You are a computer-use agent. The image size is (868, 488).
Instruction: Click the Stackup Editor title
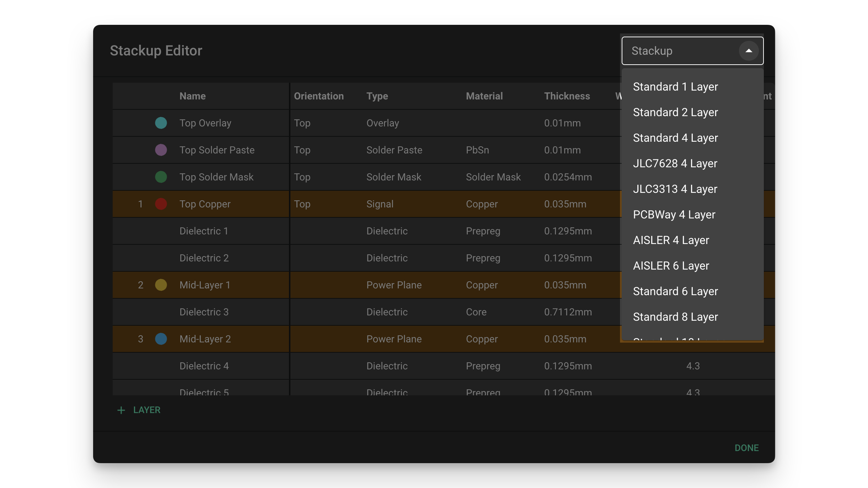pos(156,50)
